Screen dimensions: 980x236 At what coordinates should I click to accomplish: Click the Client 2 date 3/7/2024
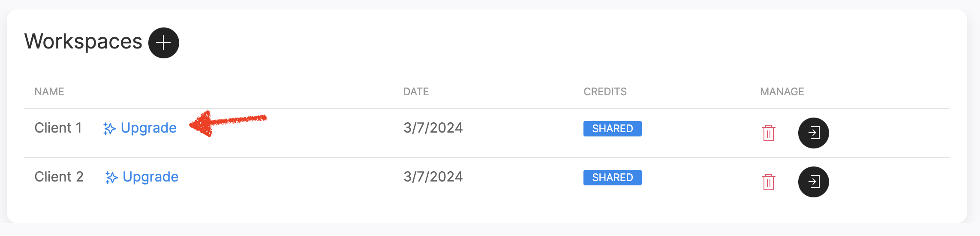tap(433, 177)
